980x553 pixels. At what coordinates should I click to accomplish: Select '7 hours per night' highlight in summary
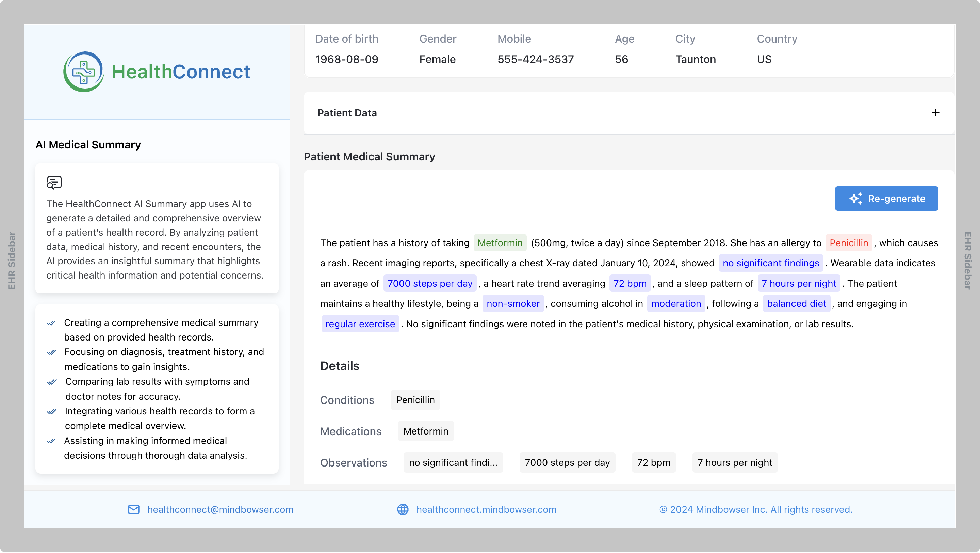799,284
